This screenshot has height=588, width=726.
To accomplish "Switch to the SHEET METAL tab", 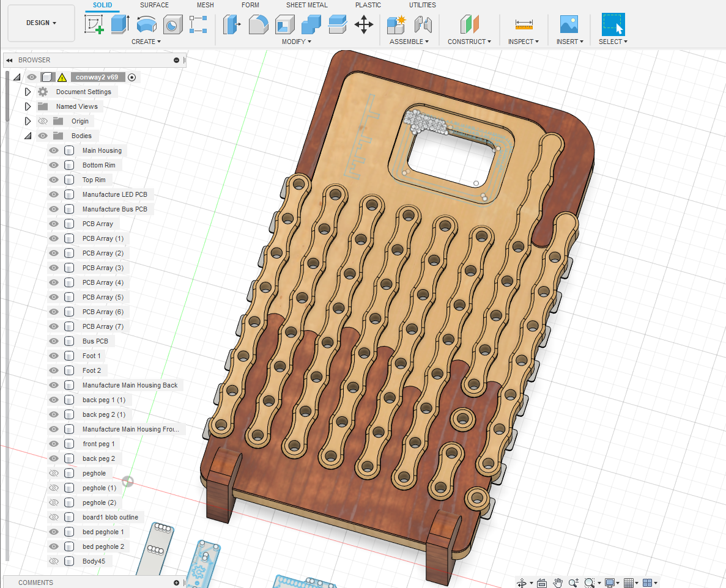I will (x=306, y=5).
